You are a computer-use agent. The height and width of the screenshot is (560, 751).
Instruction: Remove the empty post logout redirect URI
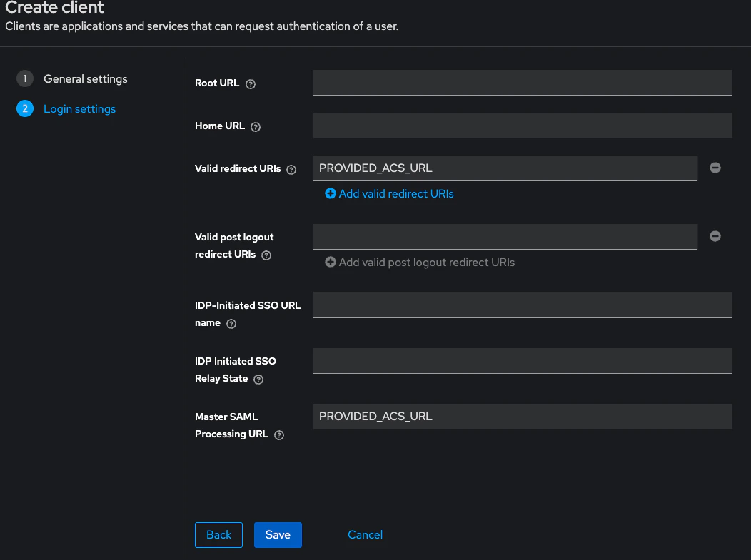[x=715, y=235]
